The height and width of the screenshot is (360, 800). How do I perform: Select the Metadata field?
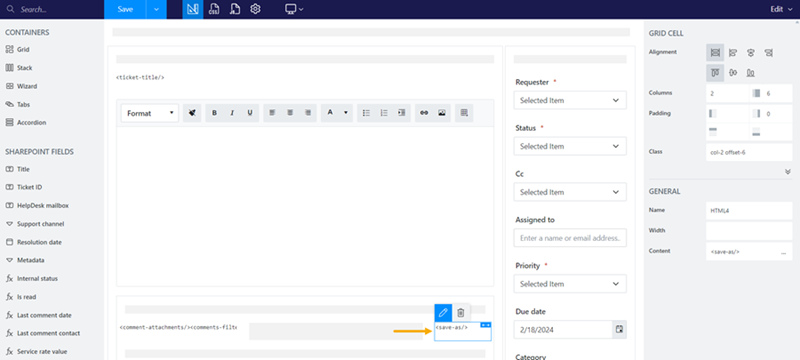pos(25,260)
